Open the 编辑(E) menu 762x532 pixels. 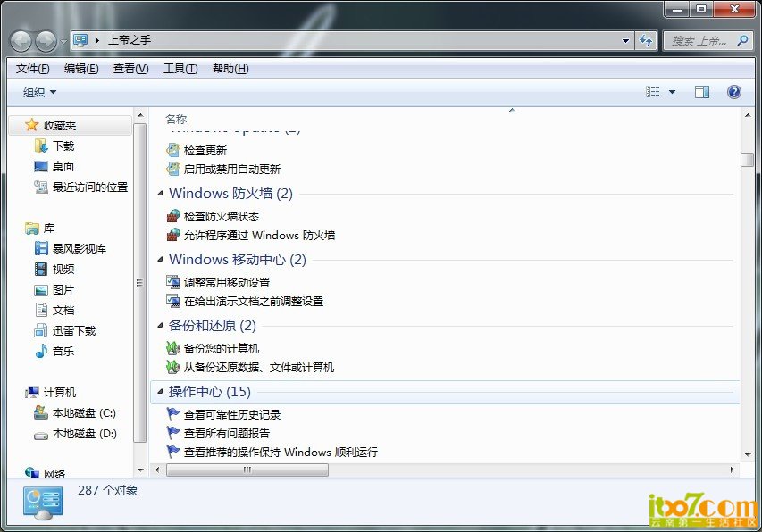click(81, 69)
